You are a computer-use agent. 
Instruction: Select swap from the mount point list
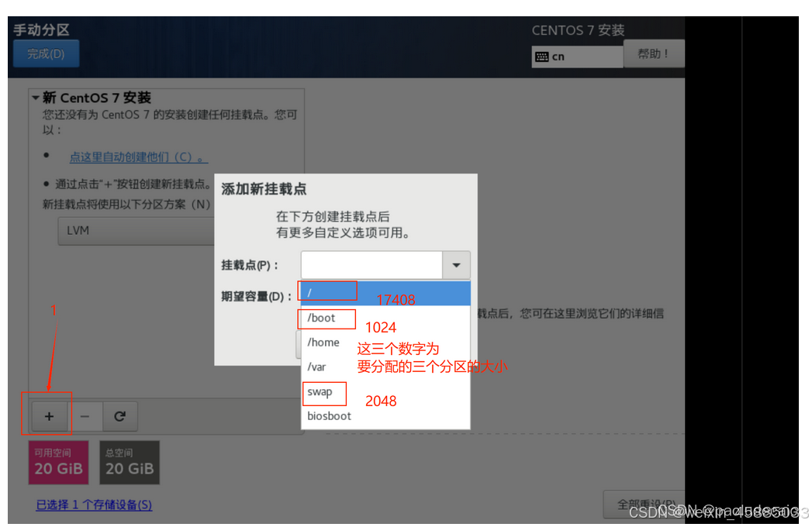click(x=385, y=392)
